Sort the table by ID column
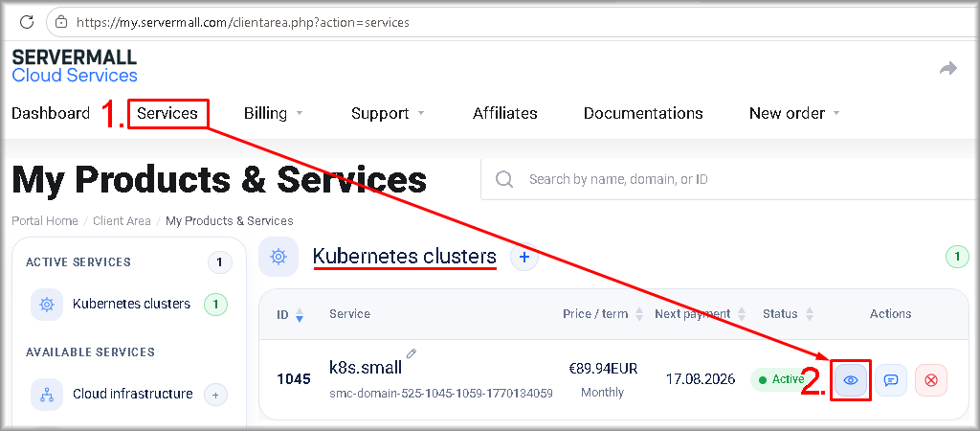This screenshot has width=980, height=431. point(290,314)
